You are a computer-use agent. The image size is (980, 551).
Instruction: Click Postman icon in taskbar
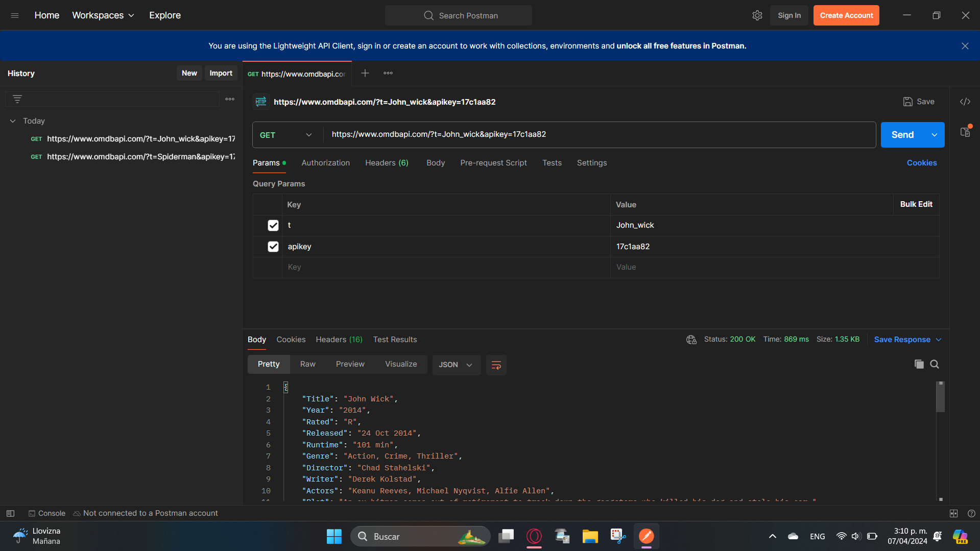(x=647, y=536)
